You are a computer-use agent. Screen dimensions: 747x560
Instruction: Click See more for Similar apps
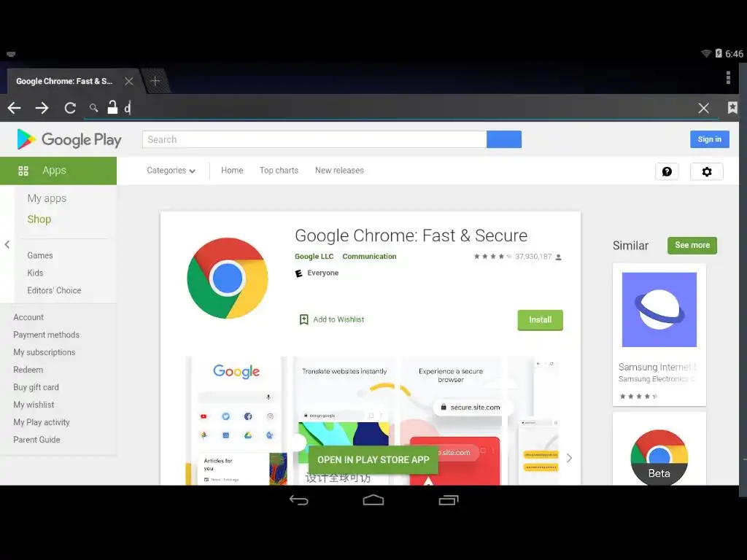(692, 245)
